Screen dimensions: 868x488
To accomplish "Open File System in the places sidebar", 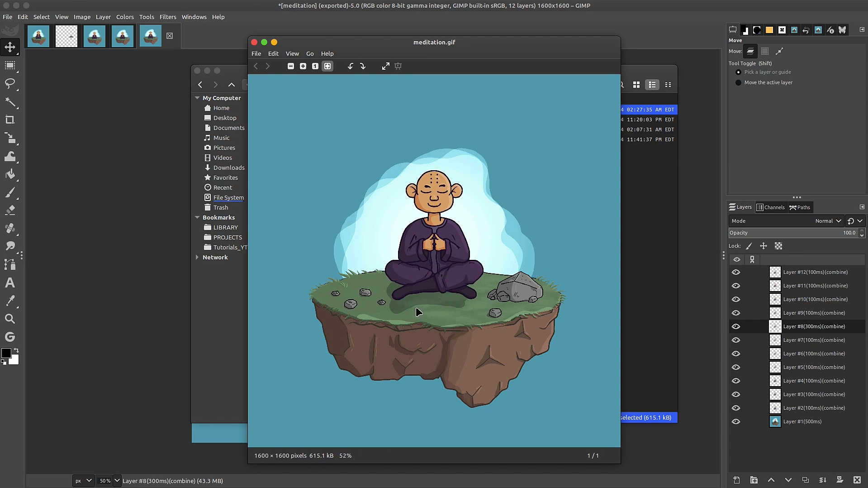I will pyautogui.click(x=228, y=197).
